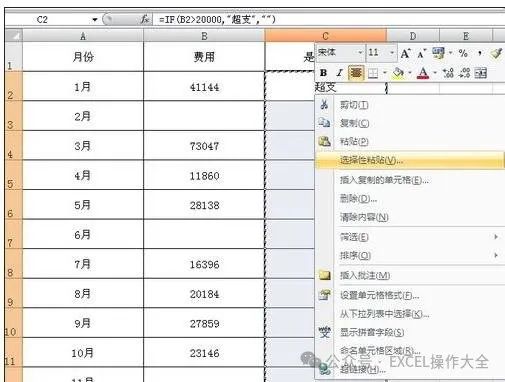Open the borders dropdown arrow
The height and width of the screenshot is (382, 505).
385,73
